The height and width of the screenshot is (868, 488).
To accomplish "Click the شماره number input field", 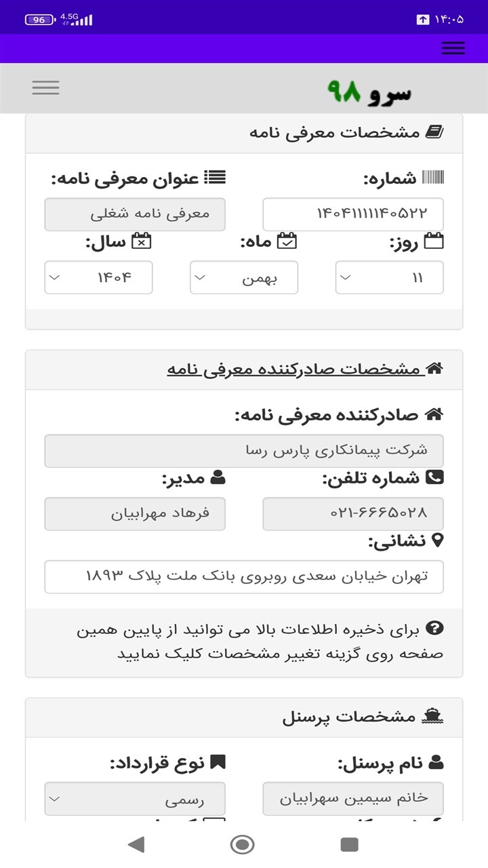I will 353,214.
